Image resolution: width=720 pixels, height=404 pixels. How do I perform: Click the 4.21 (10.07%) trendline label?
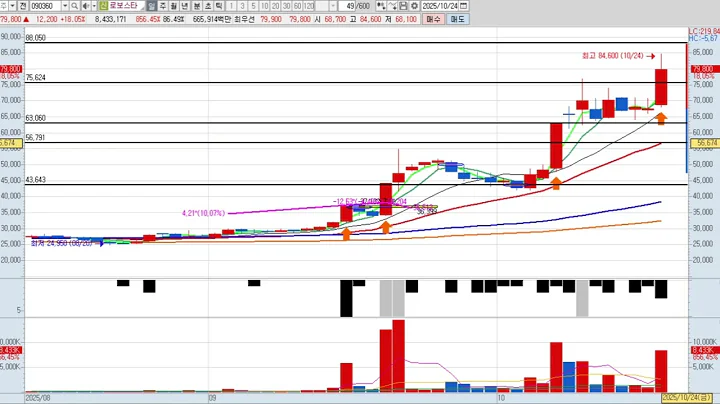[x=203, y=213]
